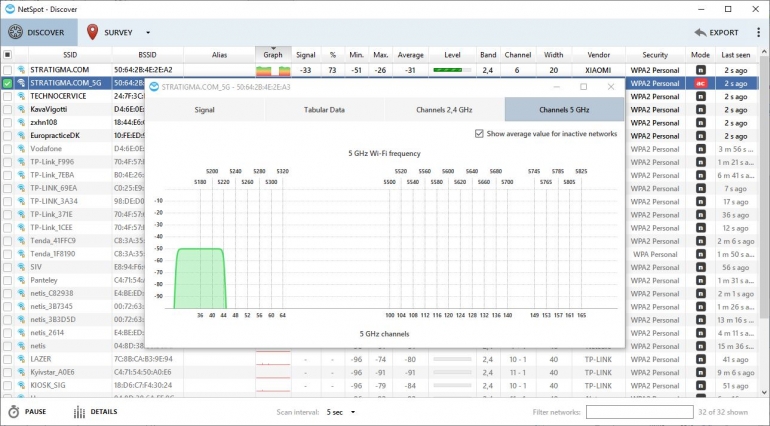770x426 pixels.
Task: Open the Details panel button
Action: click(x=95, y=412)
